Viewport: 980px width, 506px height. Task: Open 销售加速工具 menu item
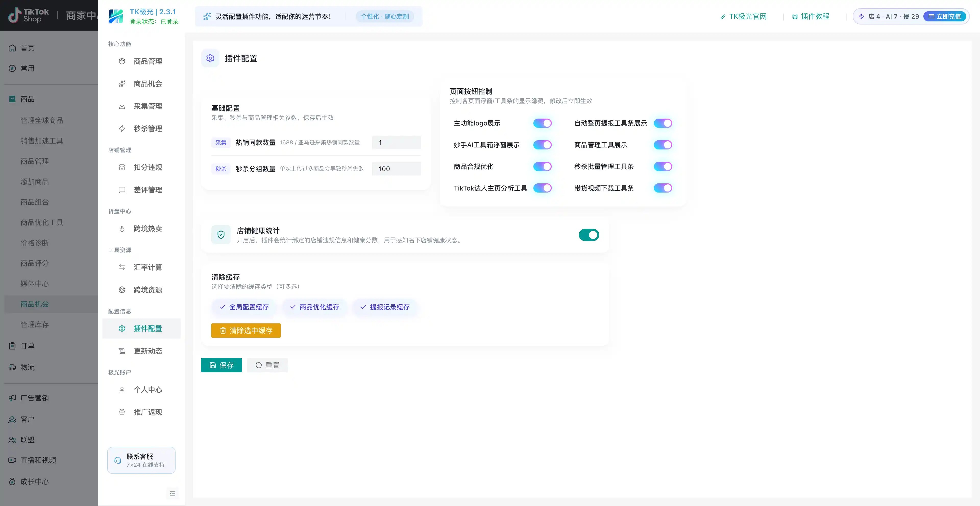(41, 141)
